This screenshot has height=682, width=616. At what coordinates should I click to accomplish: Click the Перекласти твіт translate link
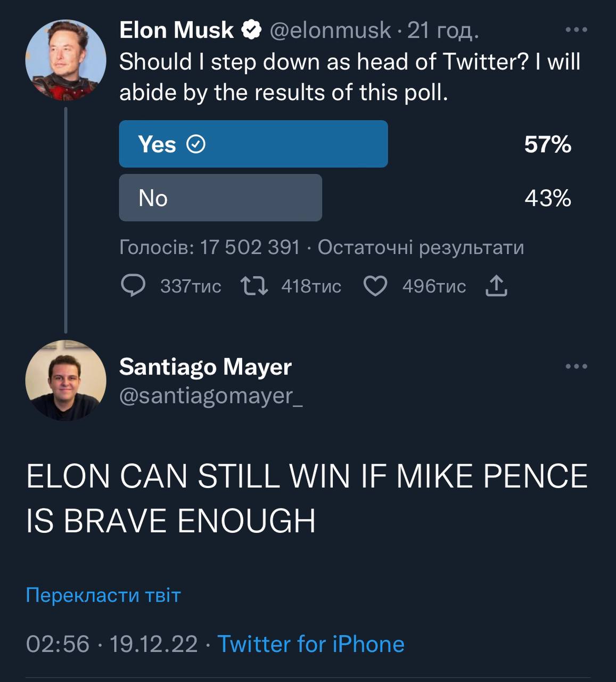[103, 595]
